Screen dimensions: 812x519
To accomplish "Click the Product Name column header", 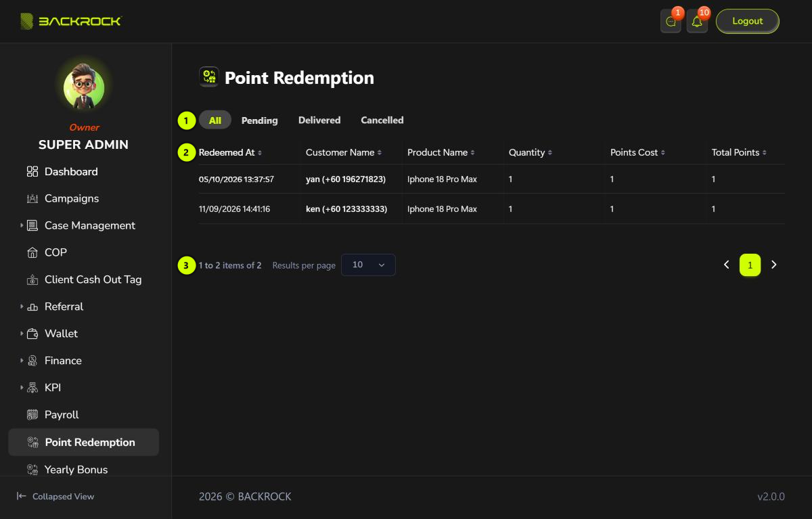I will pos(438,153).
